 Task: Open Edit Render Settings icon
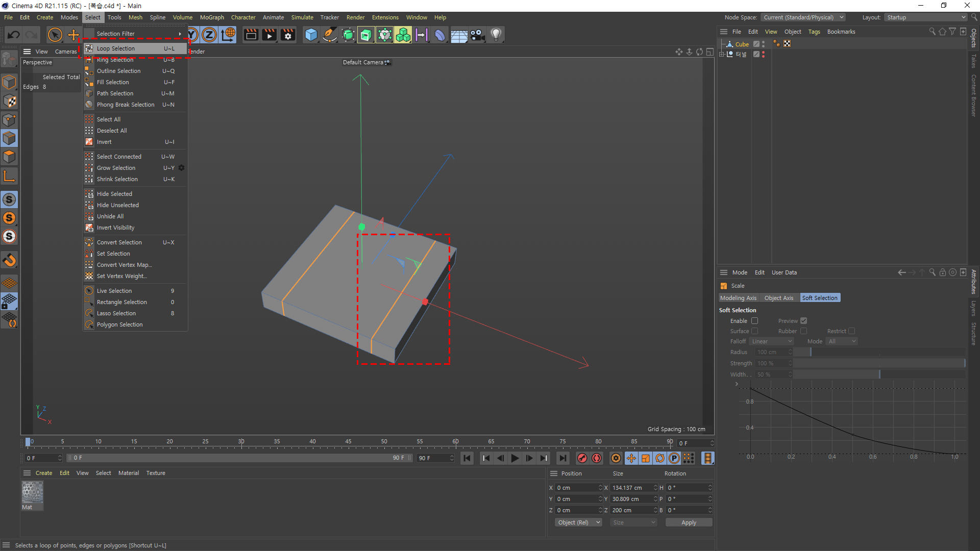tap(288, 35)
